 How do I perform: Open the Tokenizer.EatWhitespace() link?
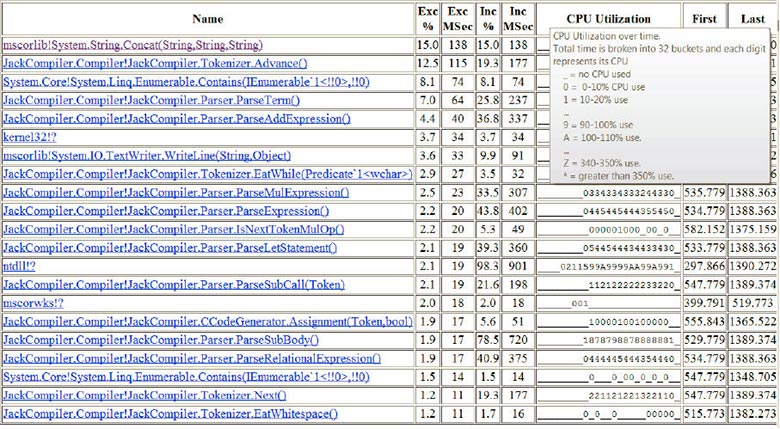point(171,414)
